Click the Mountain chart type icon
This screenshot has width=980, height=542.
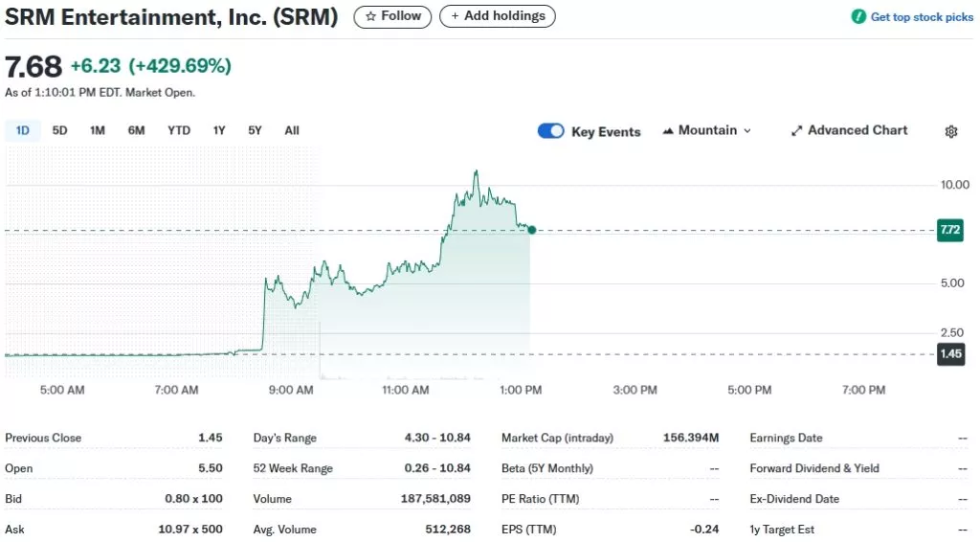pos(667,131)
